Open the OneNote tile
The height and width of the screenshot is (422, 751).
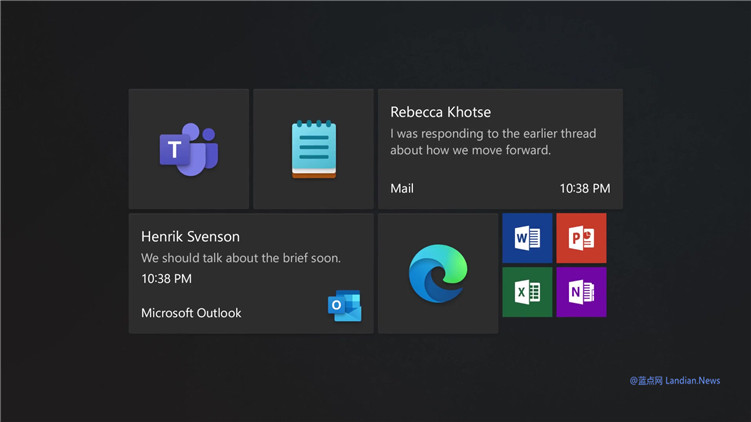tap(581, 292)
